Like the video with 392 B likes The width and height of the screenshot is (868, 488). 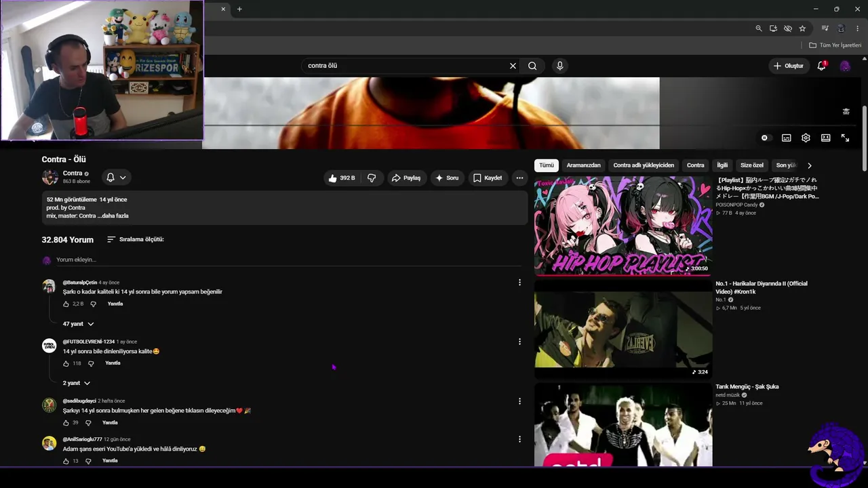[342, 178]
